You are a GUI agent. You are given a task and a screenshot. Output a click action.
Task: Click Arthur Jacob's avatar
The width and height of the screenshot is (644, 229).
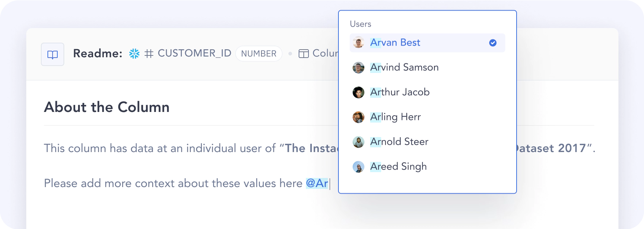click(x=359, y=92)
